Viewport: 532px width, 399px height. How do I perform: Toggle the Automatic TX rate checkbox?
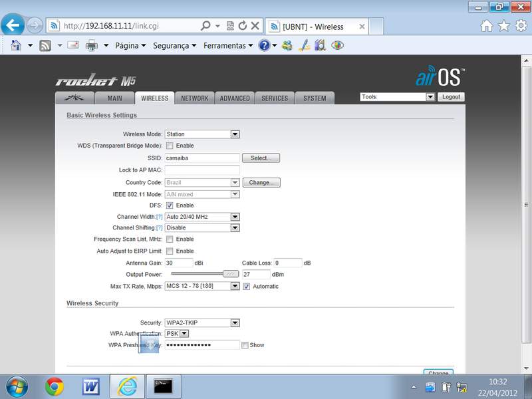point(247,287)
